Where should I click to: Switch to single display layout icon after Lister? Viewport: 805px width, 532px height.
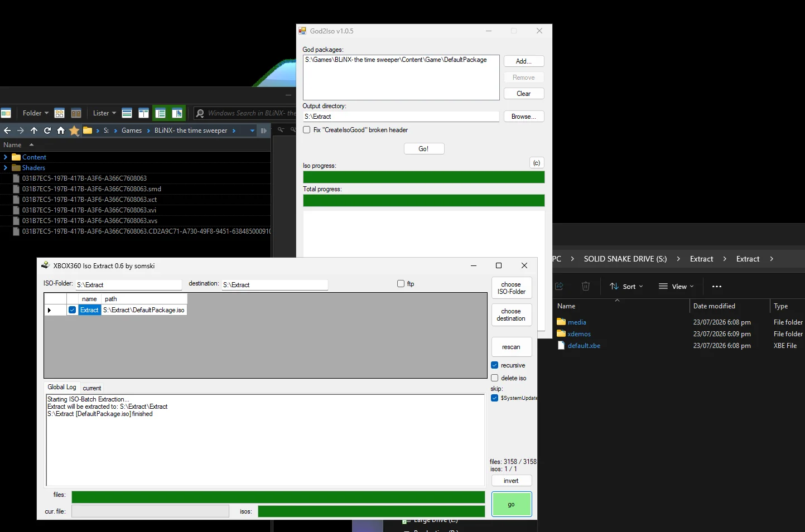coord(127,113)
